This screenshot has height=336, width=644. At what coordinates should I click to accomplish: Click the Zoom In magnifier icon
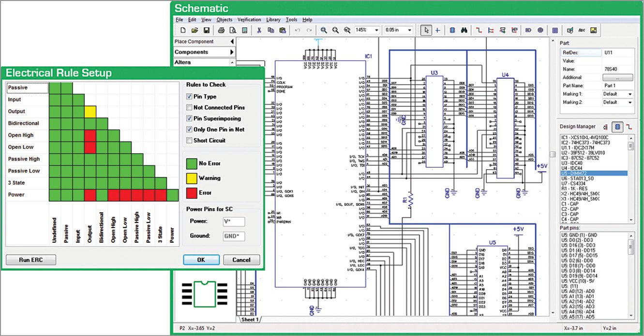click(323, 30)
